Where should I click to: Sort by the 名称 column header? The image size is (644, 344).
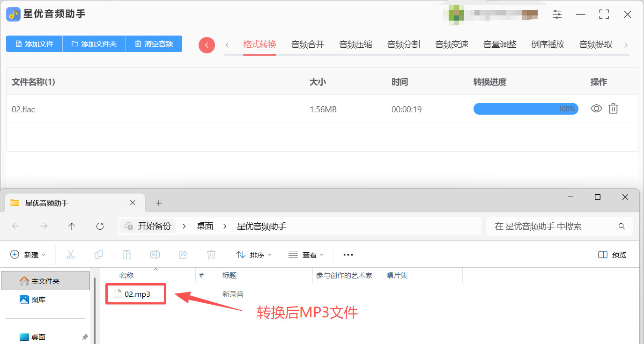pyautogui.click(x=126, y=275)
